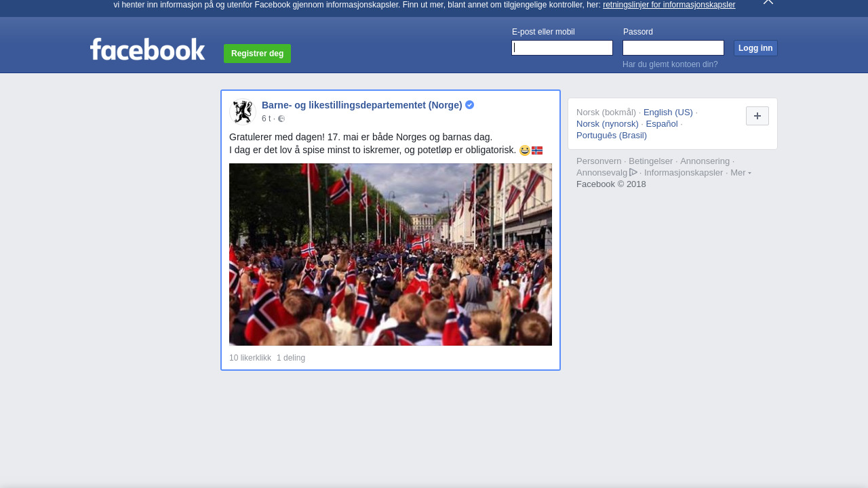The height and width of the screenshot is (488, 868).
Task: Open the 17. mai parade photo
Action: (390, 254)
